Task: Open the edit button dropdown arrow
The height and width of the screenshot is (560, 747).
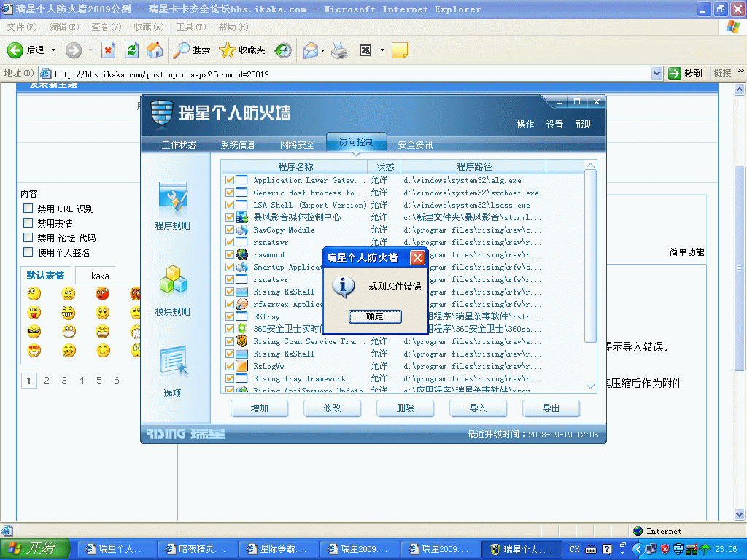Action: [x=382, y=50]
